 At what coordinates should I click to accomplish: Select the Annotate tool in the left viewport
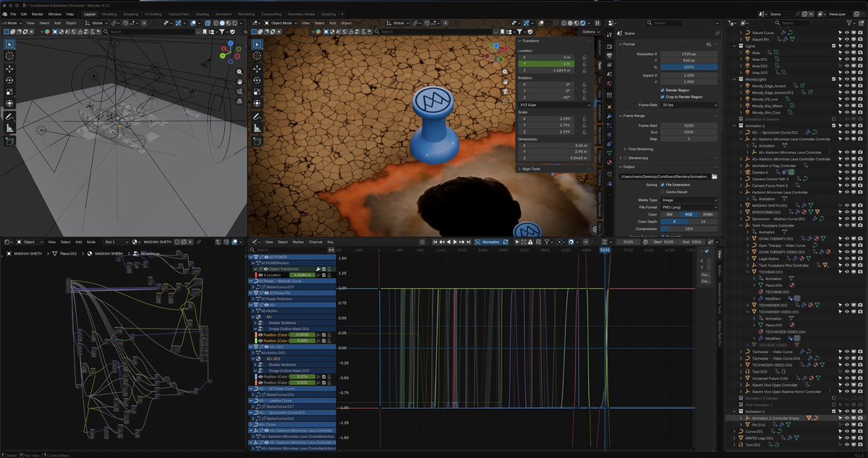pos(10,116)
